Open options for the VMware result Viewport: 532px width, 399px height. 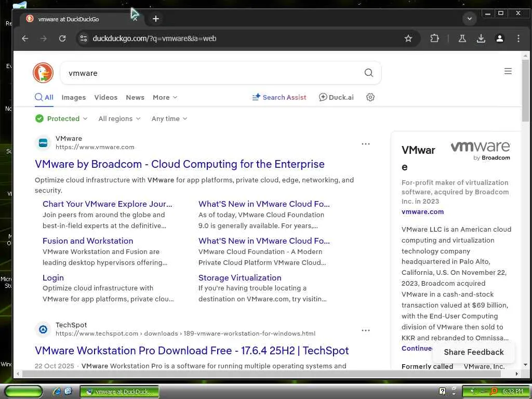pos(365,144)
